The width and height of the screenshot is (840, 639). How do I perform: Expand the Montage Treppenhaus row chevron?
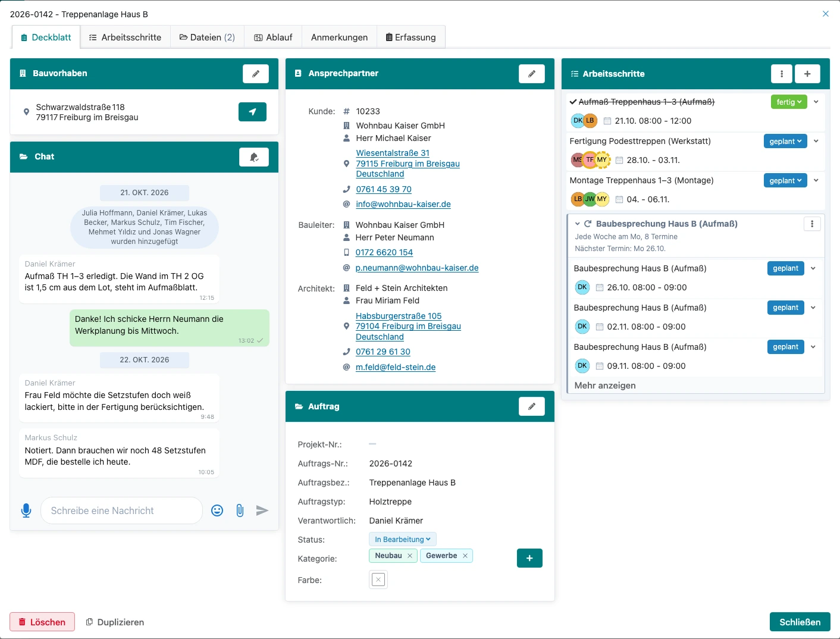coord(816,180)
